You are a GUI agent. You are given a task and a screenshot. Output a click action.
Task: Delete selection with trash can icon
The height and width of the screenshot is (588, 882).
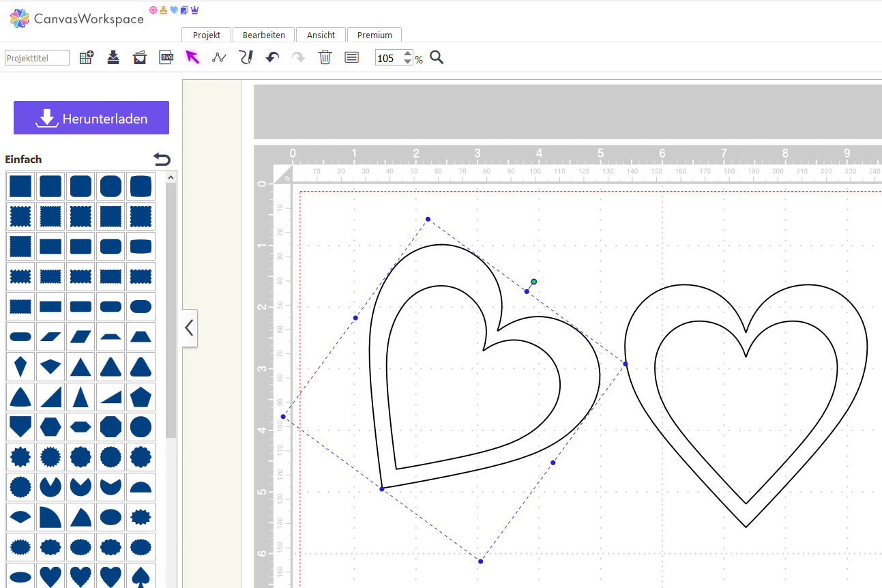click(x=325, y=57)
